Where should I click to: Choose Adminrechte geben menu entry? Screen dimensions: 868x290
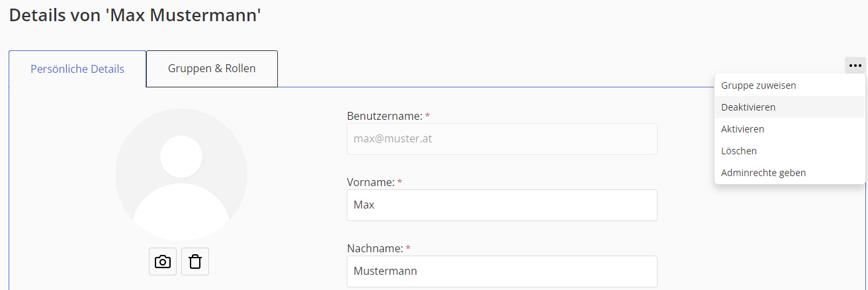pyautogui.click(x=763, y=173)
